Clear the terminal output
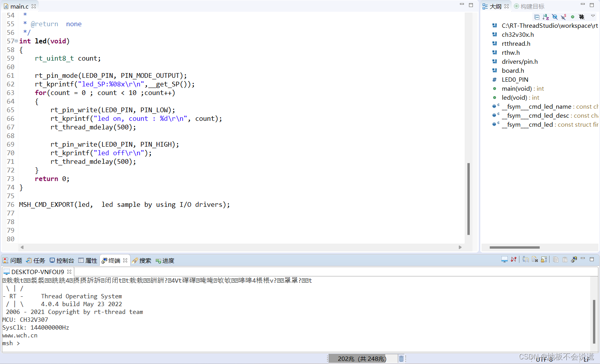The image size is (600, 364). pyautogui.click(x=535, y=259)
